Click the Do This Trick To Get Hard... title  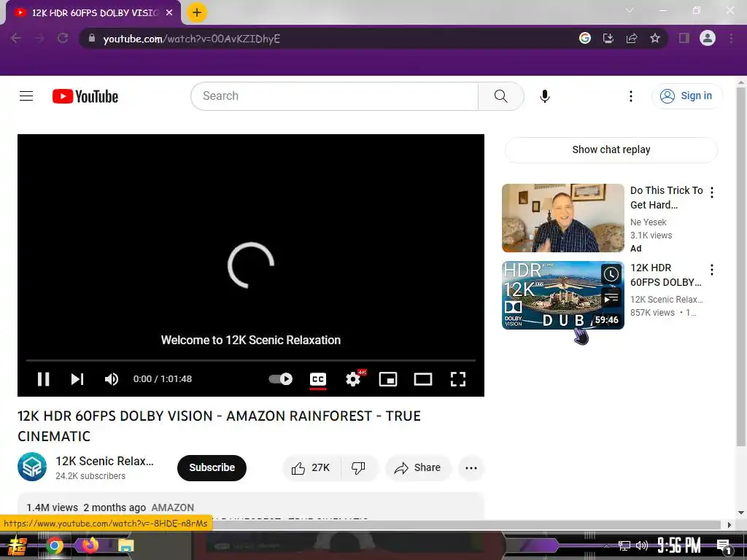click(667, 198)
